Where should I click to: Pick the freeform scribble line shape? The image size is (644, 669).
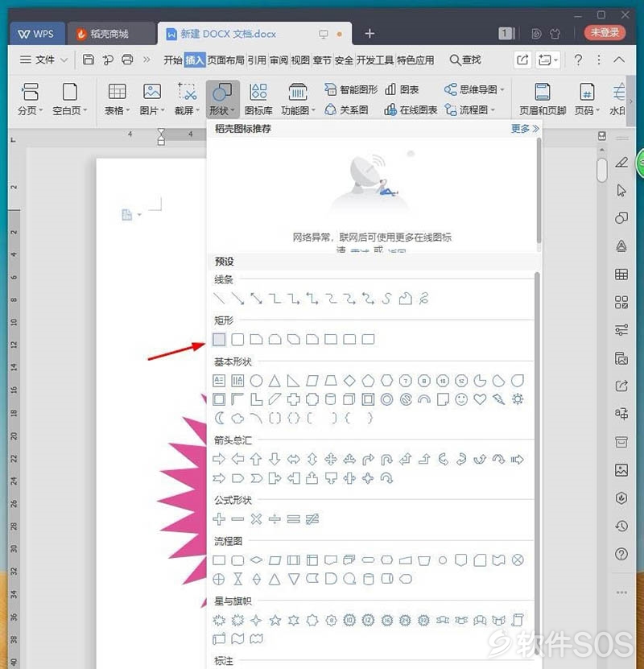click(423, 298)
